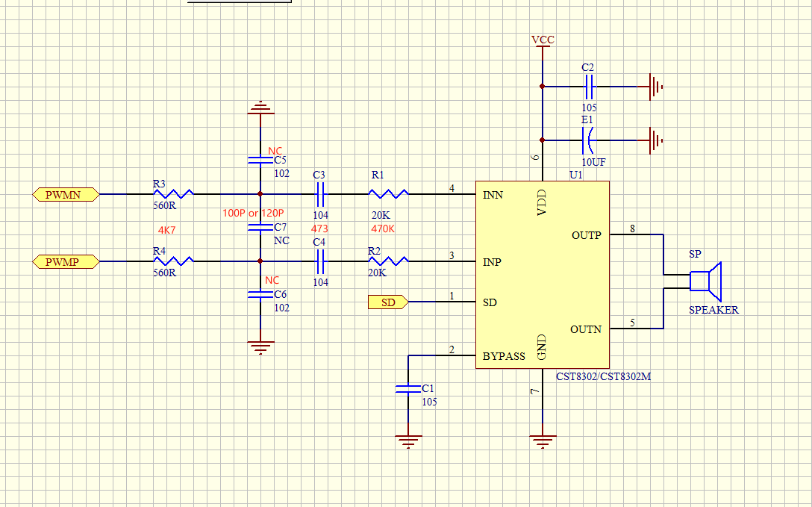This screenshot has height=507, width=812.
Task: Click the BYPASS pin label
Action: pyautogui.click(x=504, y=356)
